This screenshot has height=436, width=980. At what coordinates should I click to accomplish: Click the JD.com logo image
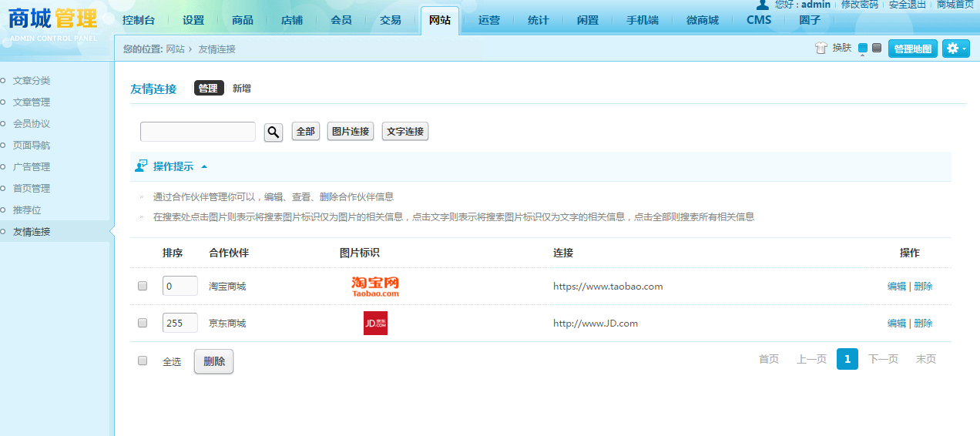point(375,323)
